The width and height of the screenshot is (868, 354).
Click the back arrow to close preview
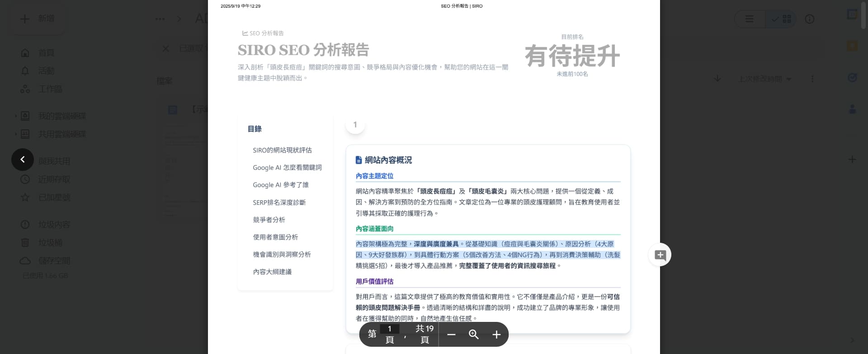tap(23, 160)
